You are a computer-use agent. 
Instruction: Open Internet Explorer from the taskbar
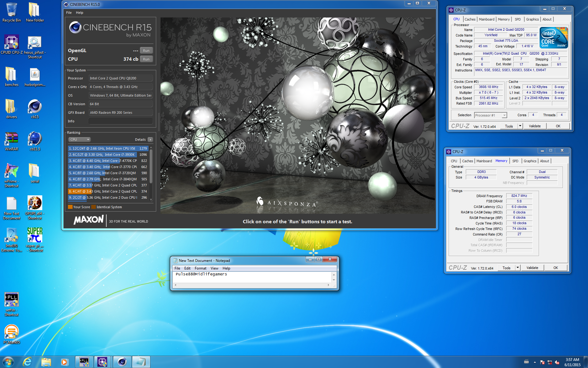point(27,362)
